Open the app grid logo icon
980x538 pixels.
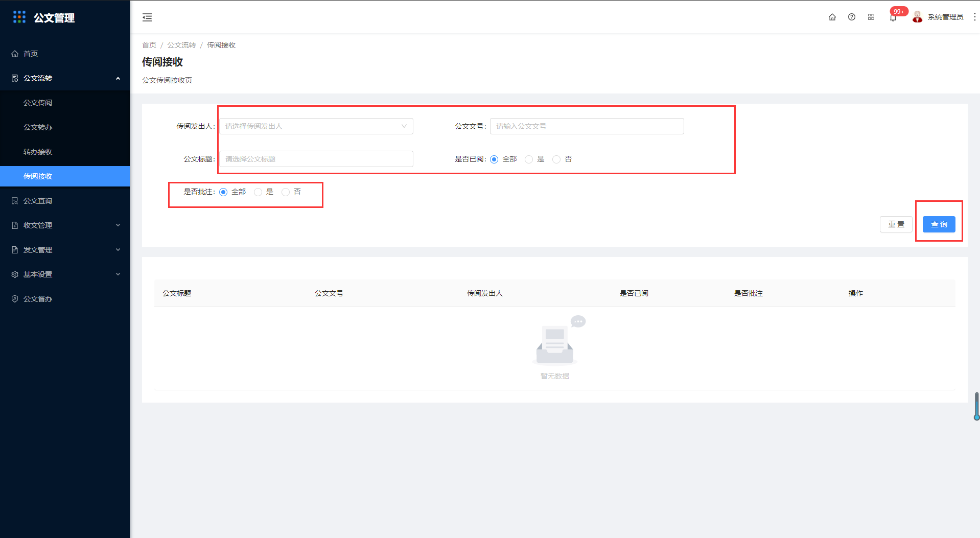(x=19, y=17)
